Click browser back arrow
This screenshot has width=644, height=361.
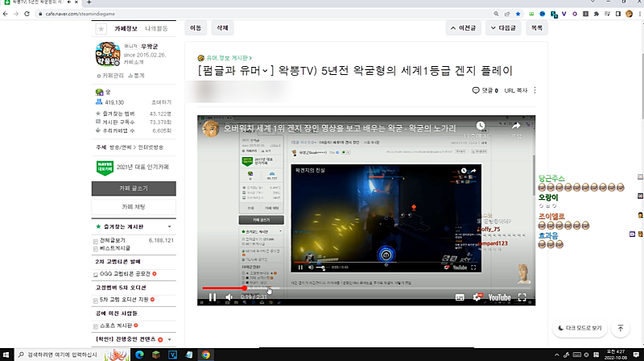(x=6, y=14)
